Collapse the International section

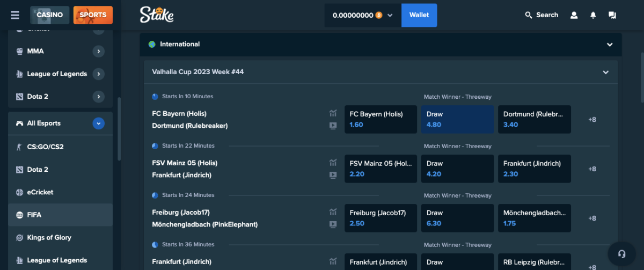[x=609, y=45]
